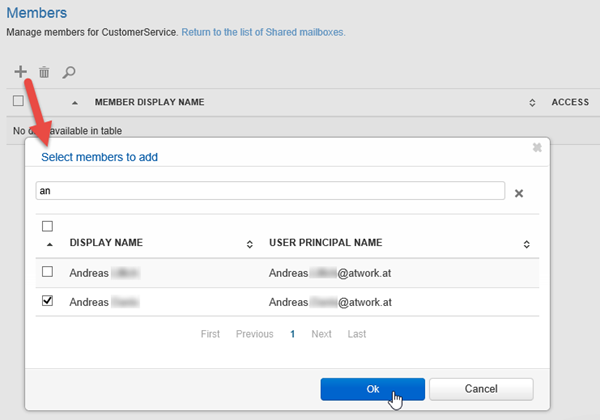Expand Member Display Name sort options

click(x=532, y=103)
